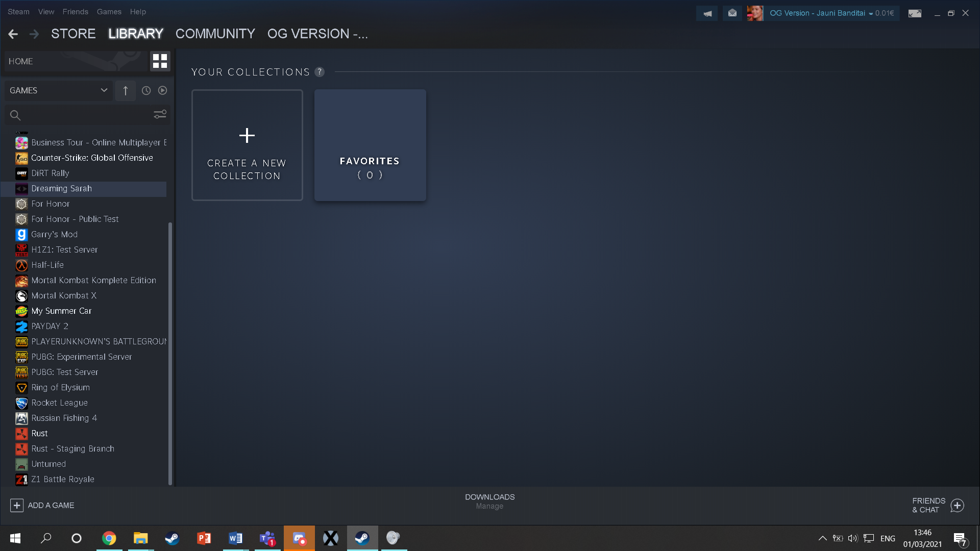The height and width of the screenshot is (551, 980).
Task: Click the profile avatar picture
Action: coord(755,13)
